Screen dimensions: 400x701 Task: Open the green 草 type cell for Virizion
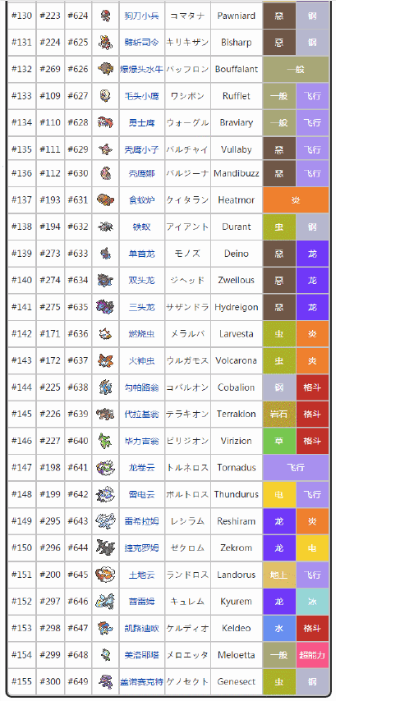279,440
